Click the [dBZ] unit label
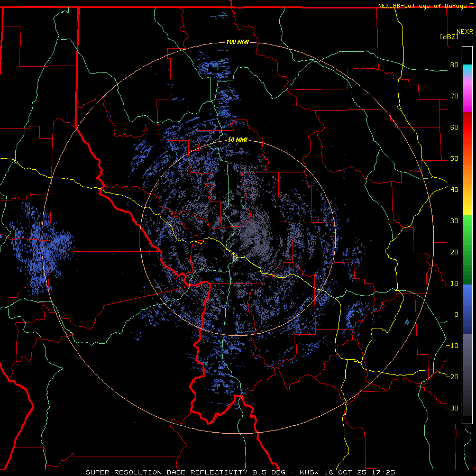This screenshot has height=476, width=476. (449, 36)
